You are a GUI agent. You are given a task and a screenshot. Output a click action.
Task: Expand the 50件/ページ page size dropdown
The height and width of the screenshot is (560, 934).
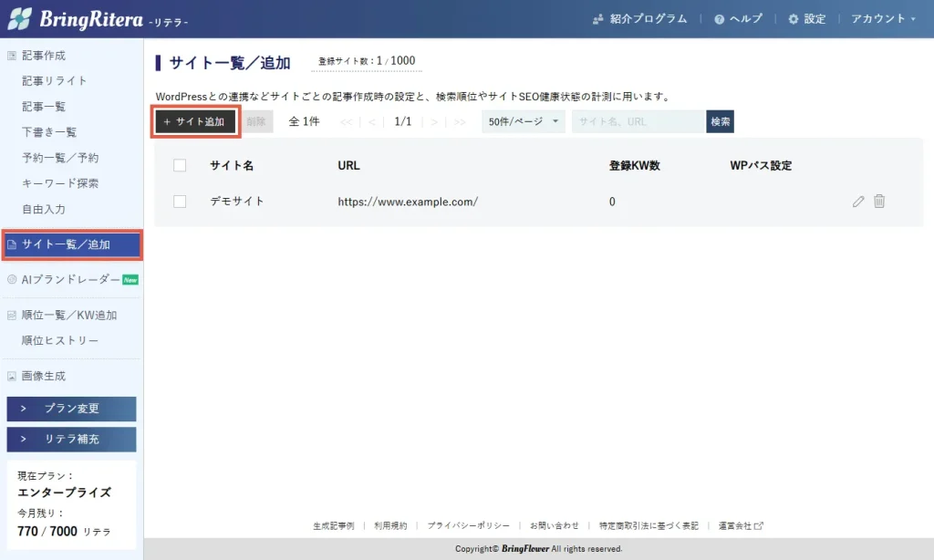(x=524, y=121)
